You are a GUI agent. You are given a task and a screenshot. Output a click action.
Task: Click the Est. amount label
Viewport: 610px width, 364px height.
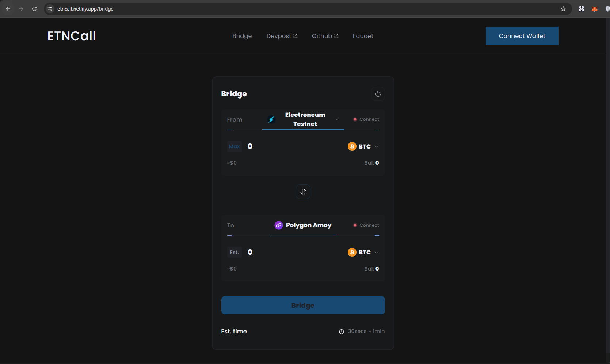pos(234,252)
